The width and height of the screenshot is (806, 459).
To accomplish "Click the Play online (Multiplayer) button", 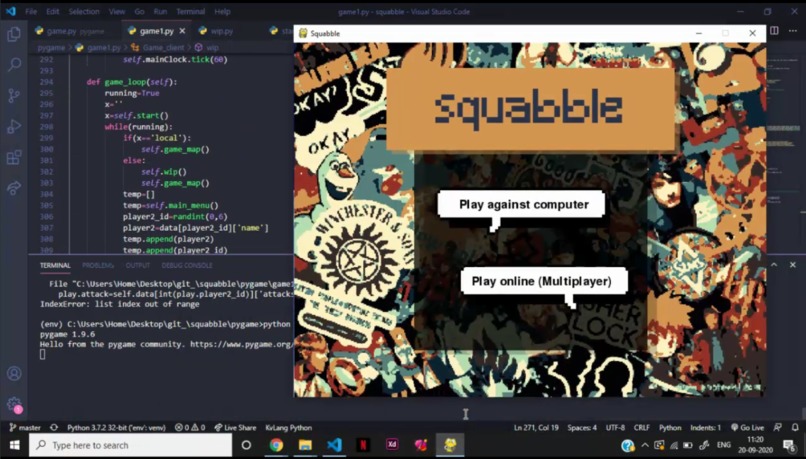I will [x=544, y=281].
